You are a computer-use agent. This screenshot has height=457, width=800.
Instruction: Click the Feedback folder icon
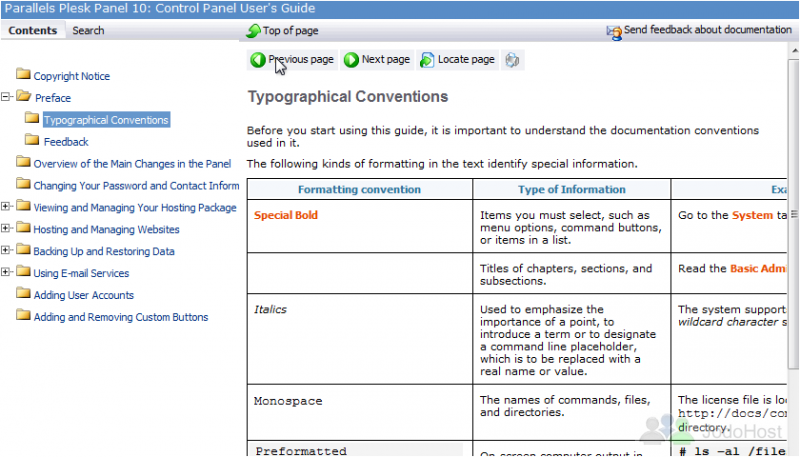tap(32, 140)
